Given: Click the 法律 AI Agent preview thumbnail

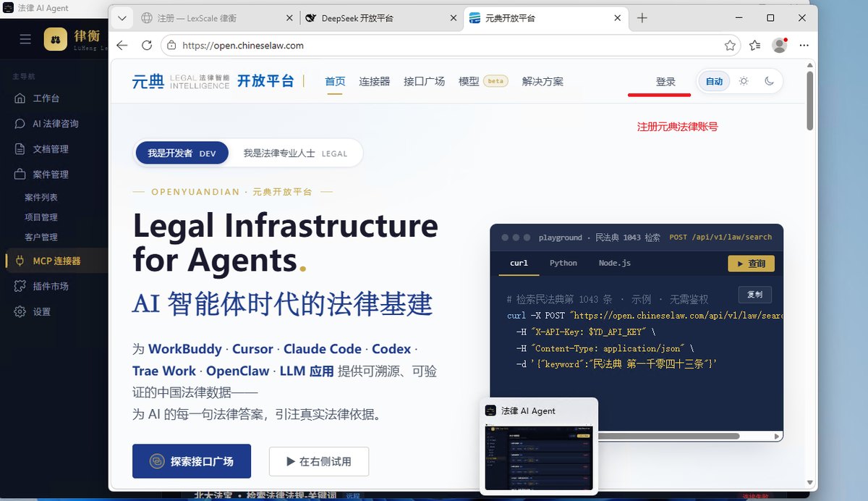Looking at the screenshot, I should (x=538, y=458).
